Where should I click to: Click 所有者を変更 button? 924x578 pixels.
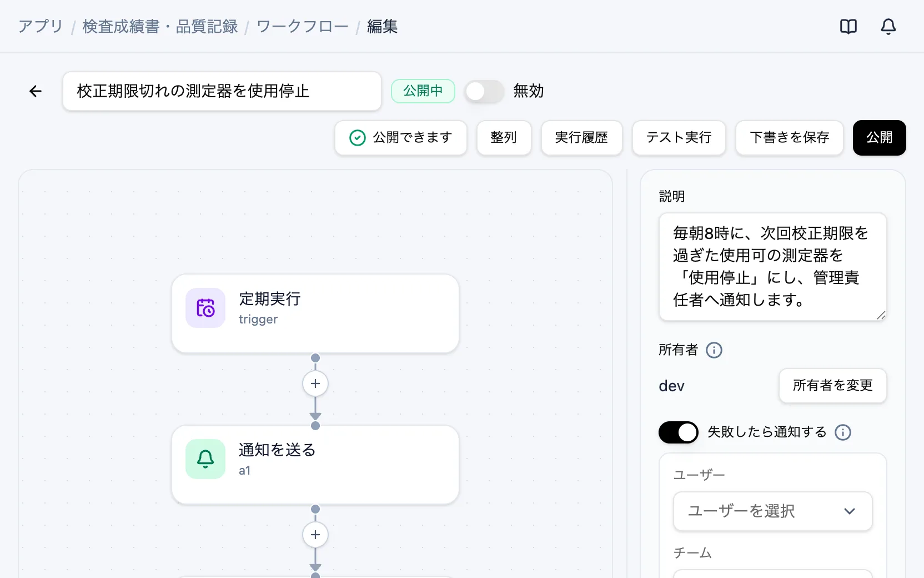(x=833, y=386)
